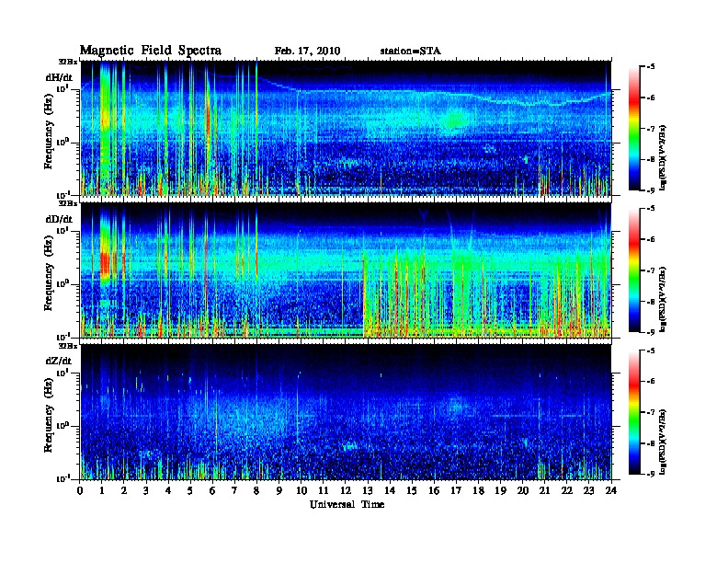Viewport: 728px width, 563px height.
Task: Click the hour "17" tick label on time axis
Action: pos(457,491)
